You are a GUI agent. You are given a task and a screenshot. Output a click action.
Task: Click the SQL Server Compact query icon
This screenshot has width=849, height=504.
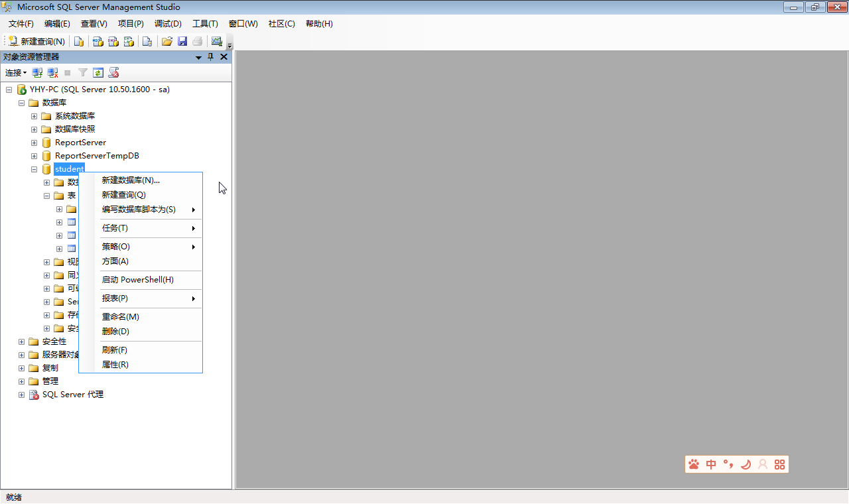(x=147, y=41)
